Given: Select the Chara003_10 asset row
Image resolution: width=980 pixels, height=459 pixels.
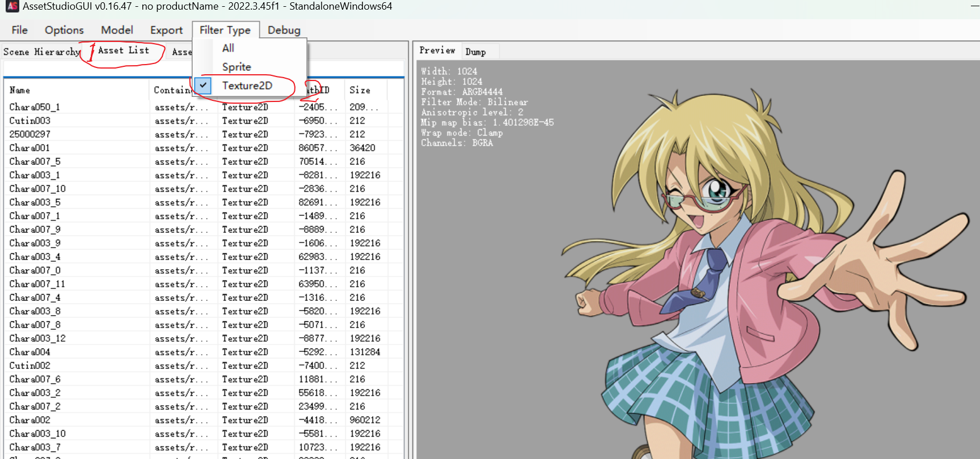Looking at the screenshot, I should 204,433.
